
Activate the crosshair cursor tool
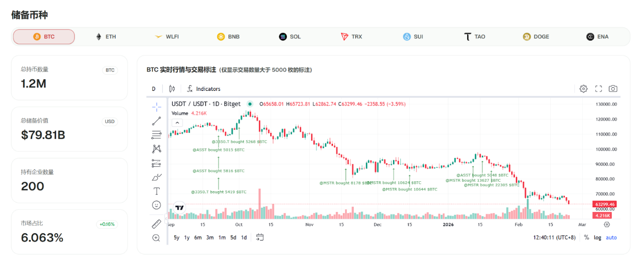pos(156,107)
